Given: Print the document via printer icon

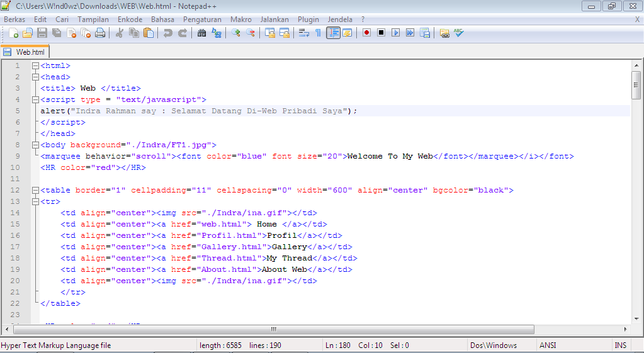Looking at the screenshot, I should 100,33.
